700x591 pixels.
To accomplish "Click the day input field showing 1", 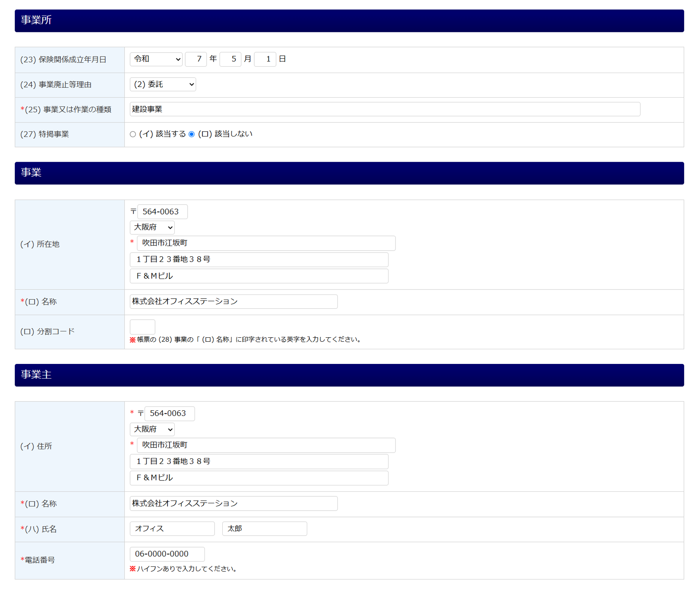I will click(265, 59).
